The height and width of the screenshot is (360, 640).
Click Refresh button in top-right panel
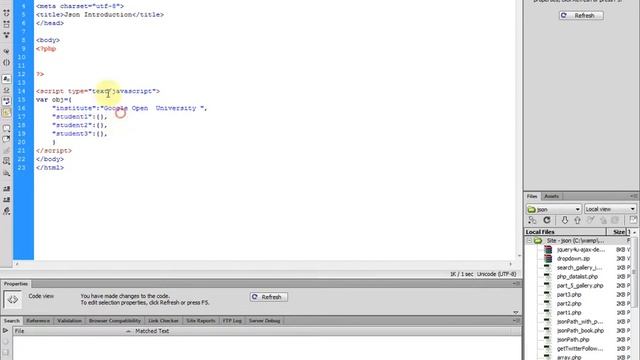pyautogui.click(x=581, y=16)
